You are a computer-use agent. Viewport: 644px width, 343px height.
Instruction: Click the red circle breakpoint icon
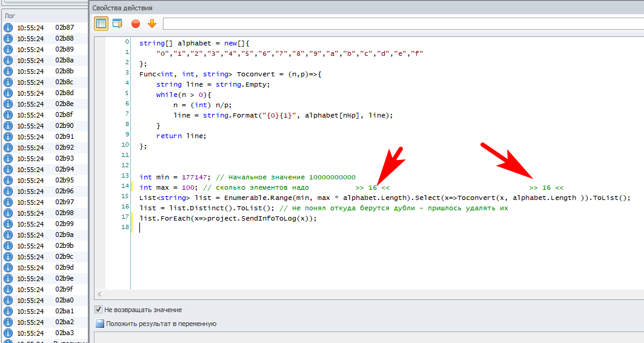pos(136,24)
